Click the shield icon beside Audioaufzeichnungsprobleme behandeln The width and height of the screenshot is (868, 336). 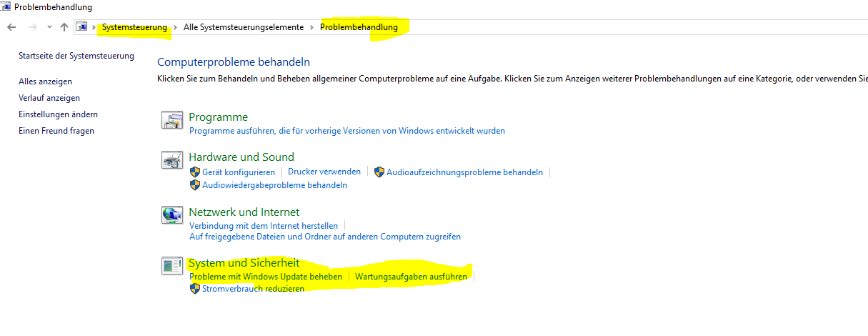pos(379,172)
